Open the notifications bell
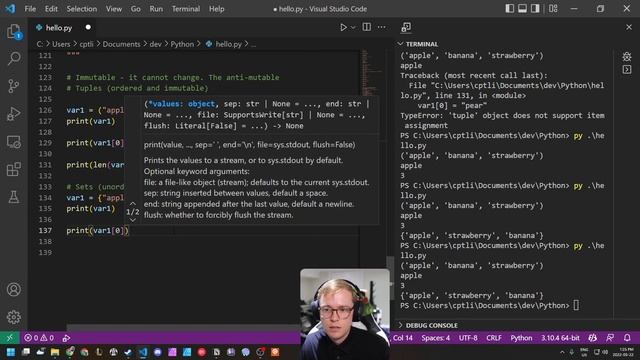 tap(627, 338)
